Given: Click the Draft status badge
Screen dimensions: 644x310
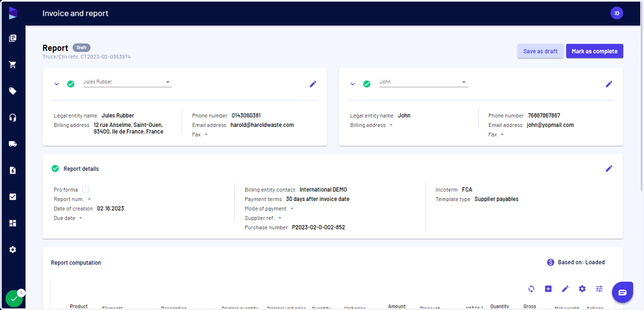Looking at the screenshot, I should pyautogui.click(x=82, y=48).
